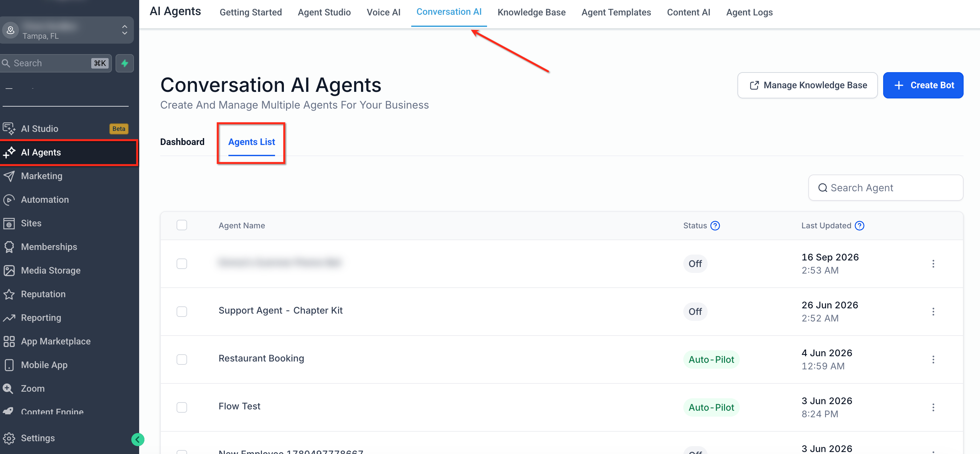Open Zoom magnifier icon in sidebar
This screenshot has height=454, width=980.
coord(8,388)
